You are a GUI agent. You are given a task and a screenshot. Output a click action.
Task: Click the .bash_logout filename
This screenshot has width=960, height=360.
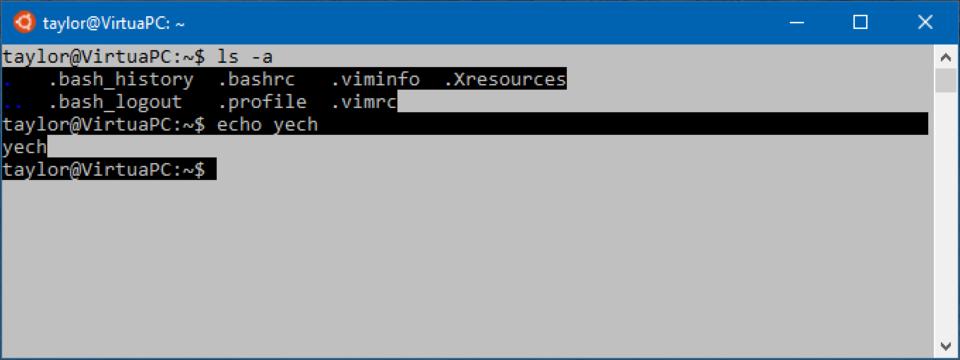coord(115,102)
